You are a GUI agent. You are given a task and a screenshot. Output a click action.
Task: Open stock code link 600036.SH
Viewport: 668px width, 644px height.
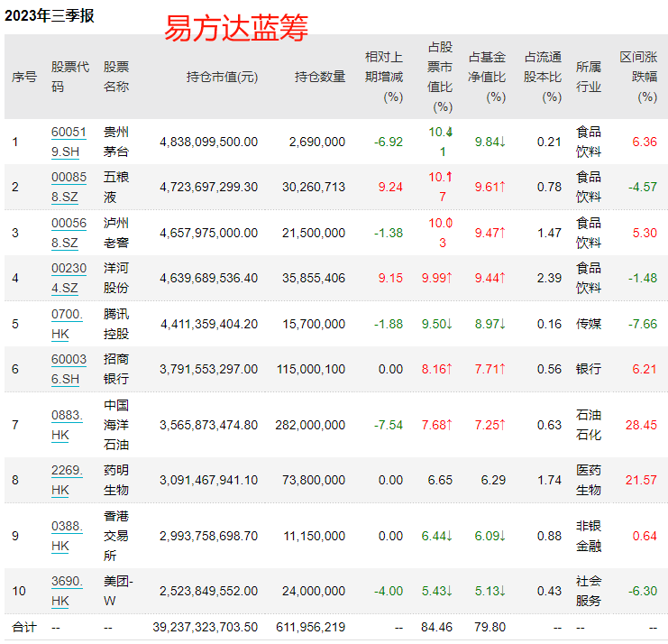69,369
